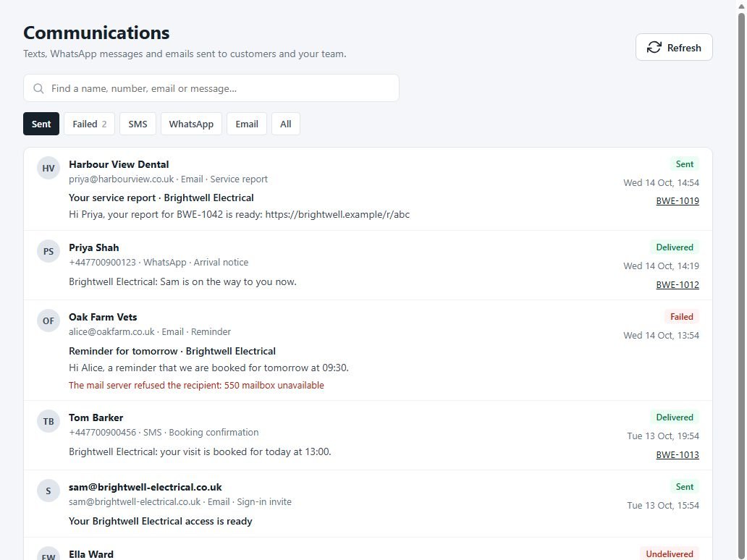The height and width of the screenshot is (560, 747).
Task: Click the Wed 14 Oct, 14:54 timestamp
Action: tap(662, 183)
